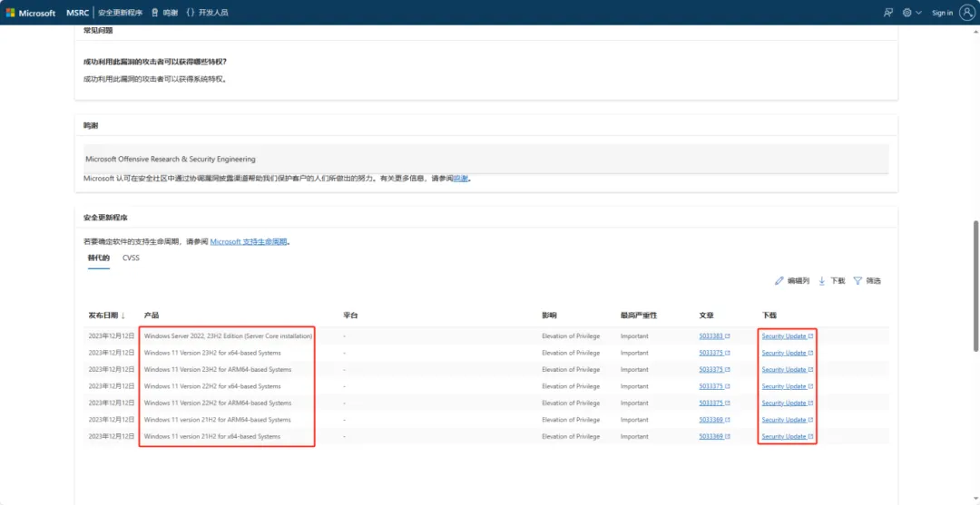Open article 5033369 for Windows 11 21H2 ARM64
Viewport: 980px width, 505px height.
pyautogui.click(x=714, y=420)
